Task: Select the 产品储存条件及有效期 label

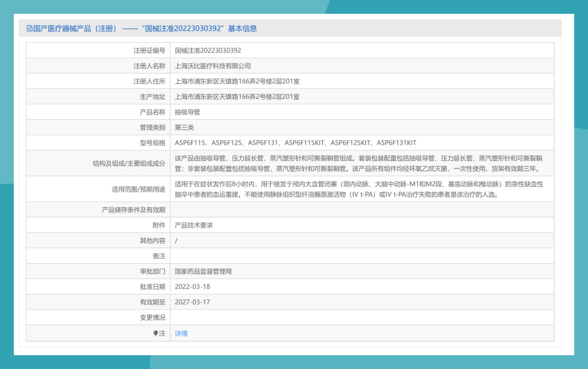Action: click(x=134, y=210)
